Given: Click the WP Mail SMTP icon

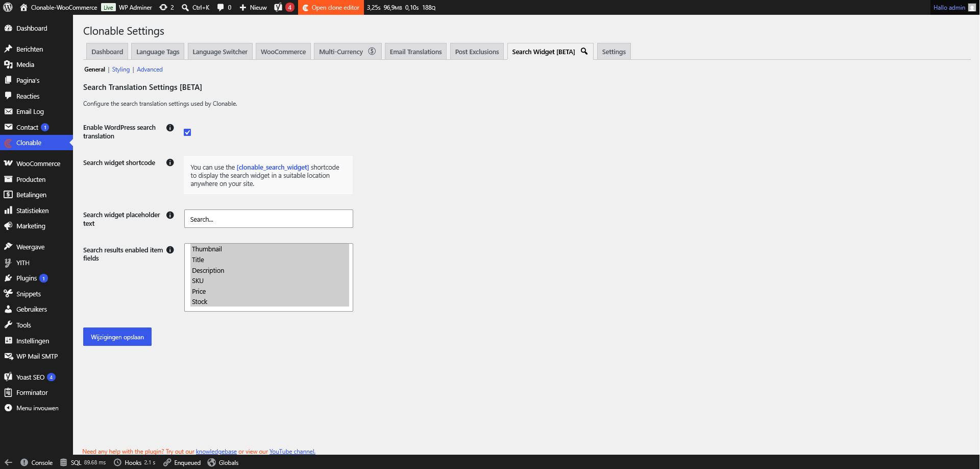Looking at the screenshot, I should pyautogui.click(x=8, y=356).
